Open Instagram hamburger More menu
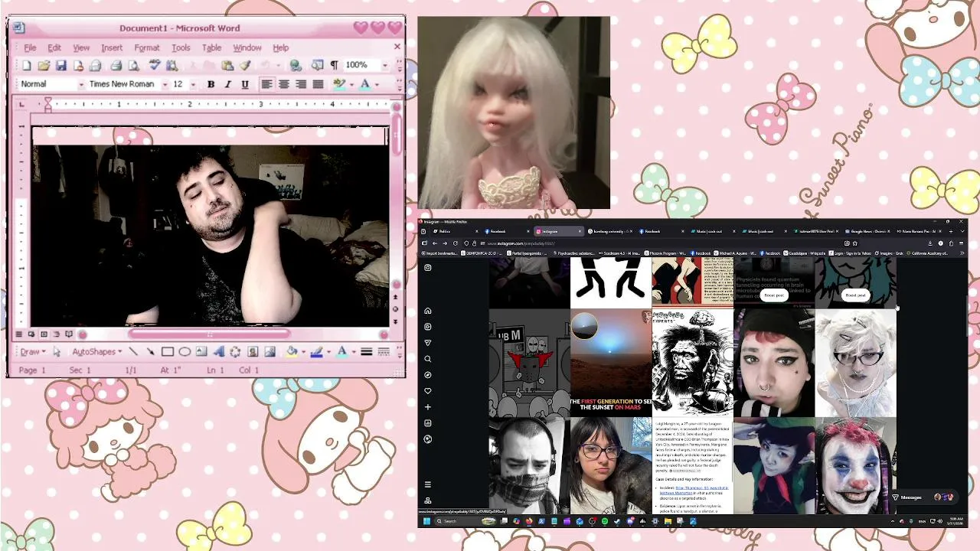 (x=428, y=484)
